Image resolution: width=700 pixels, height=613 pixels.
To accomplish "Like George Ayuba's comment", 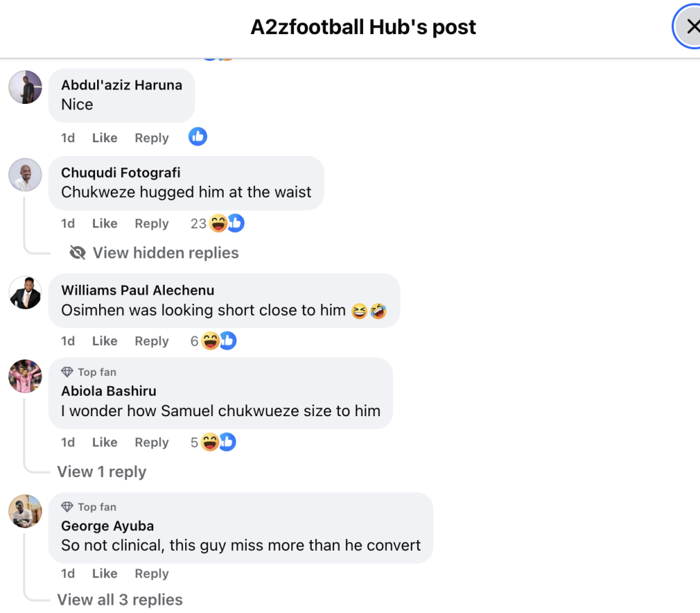I will coord(105,574).
